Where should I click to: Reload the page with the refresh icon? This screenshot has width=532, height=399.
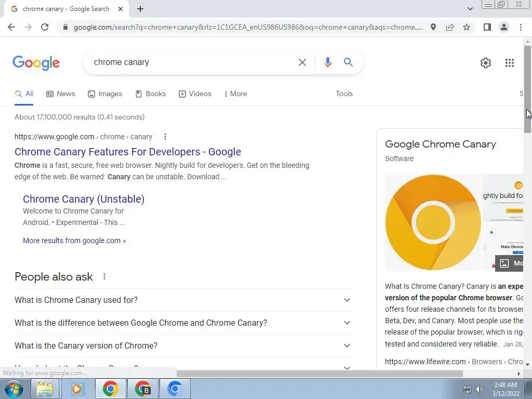click(45, 27)
